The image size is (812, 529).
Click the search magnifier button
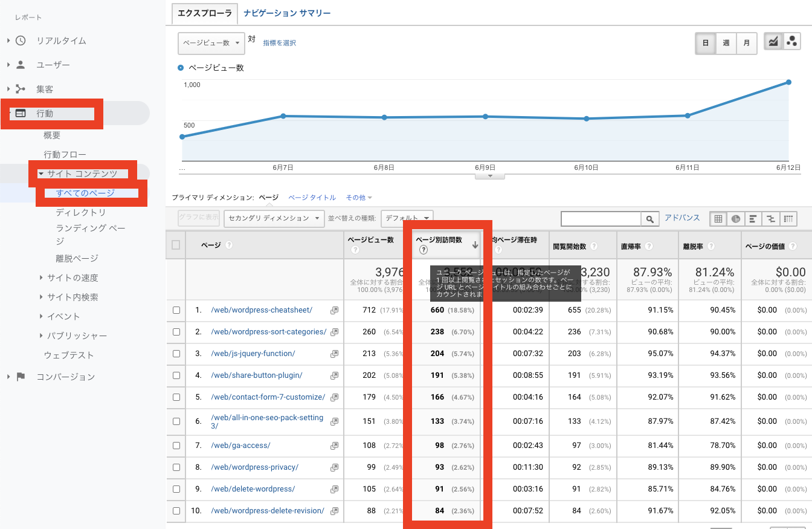(650, 219)
